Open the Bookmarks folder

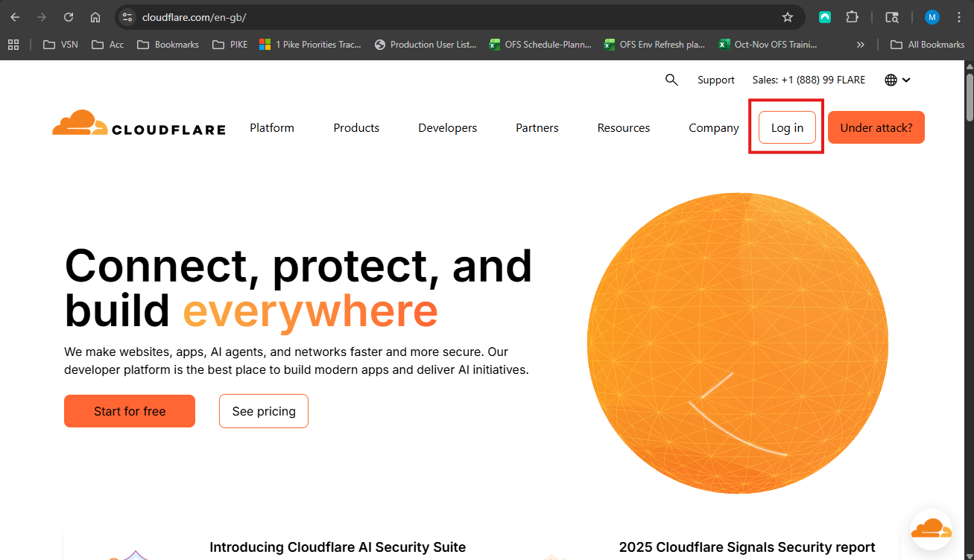(168, 45)
